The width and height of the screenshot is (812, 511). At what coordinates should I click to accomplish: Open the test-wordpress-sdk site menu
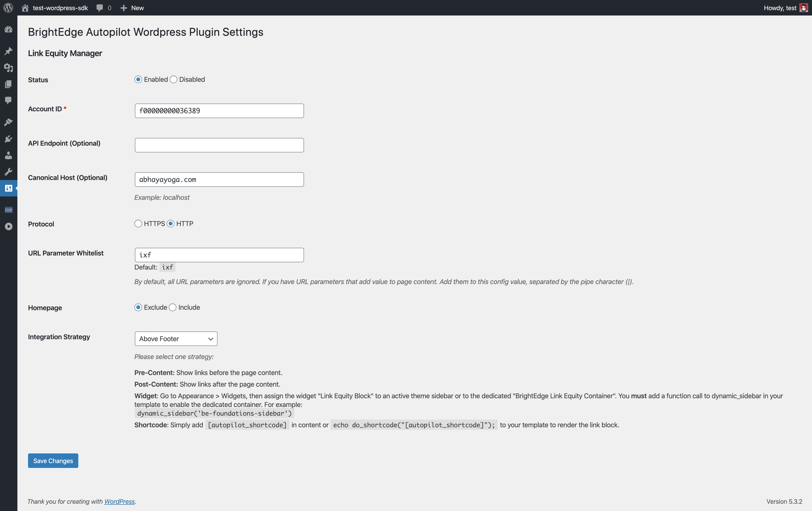click(55, 8)
